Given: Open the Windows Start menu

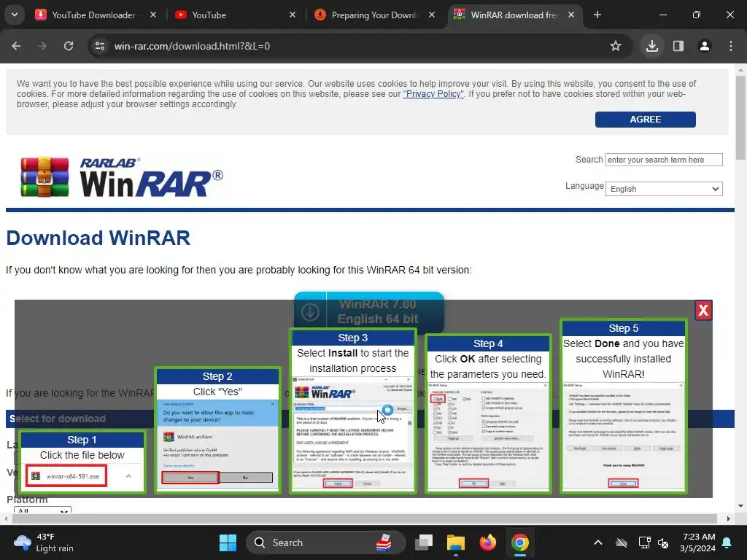Looking at the screenshot, I should pyautogui.click(x=228, y=542).
